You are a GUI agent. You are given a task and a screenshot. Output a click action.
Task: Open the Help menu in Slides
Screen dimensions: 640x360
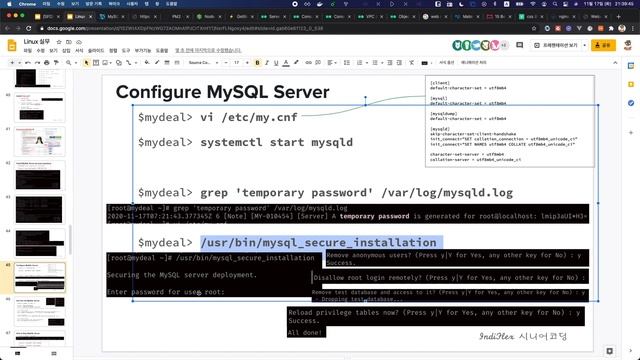[162, 51]
